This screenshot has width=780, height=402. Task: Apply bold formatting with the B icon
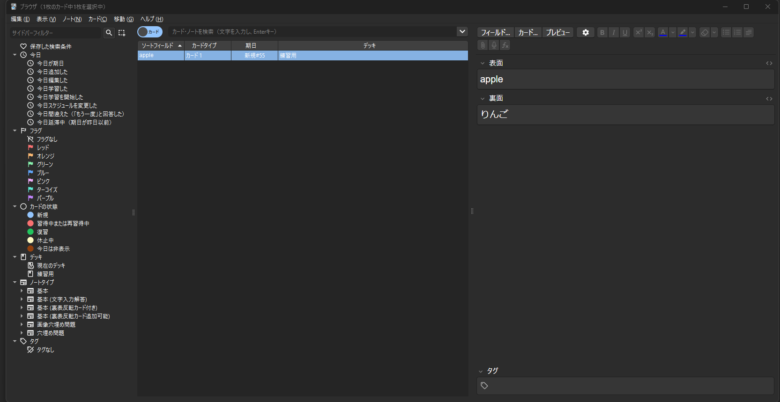[601, 32]
